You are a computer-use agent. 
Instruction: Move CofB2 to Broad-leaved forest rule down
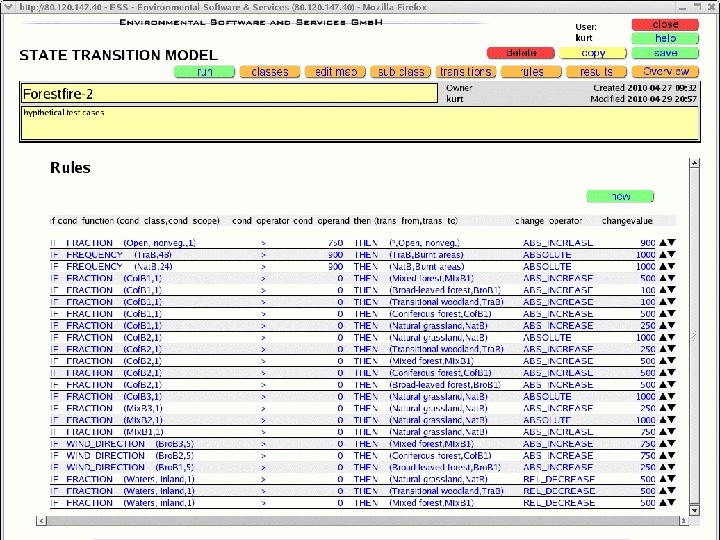point(671,385)
